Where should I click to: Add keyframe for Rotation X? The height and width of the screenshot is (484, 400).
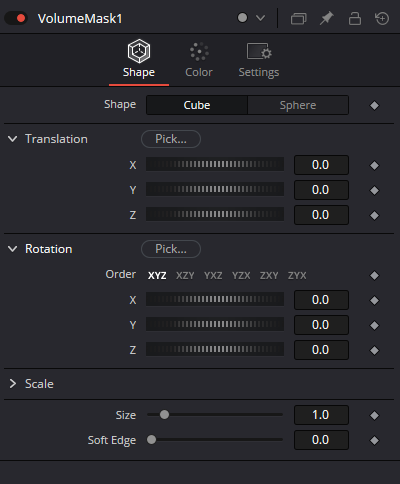[374, 300]
